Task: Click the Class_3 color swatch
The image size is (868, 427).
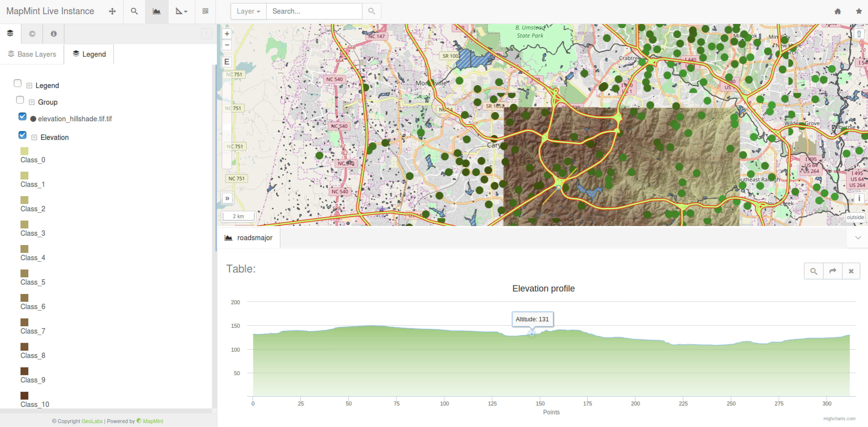Action: click(x=24, y=225)
